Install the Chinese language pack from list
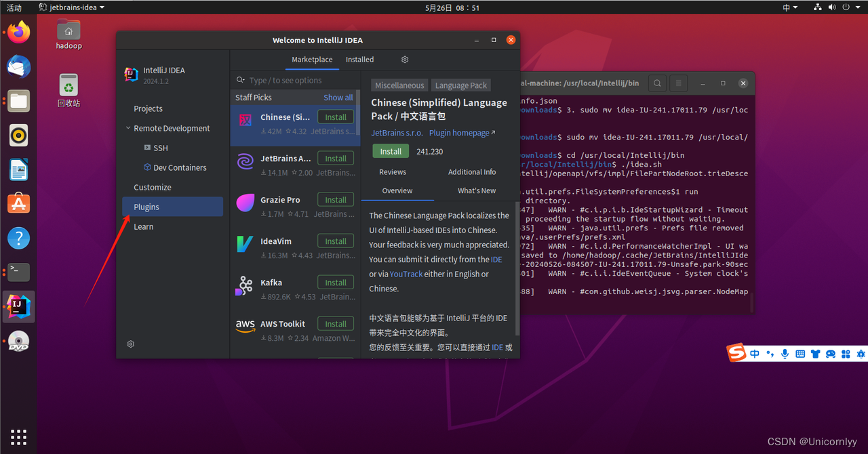 [336, 117]
